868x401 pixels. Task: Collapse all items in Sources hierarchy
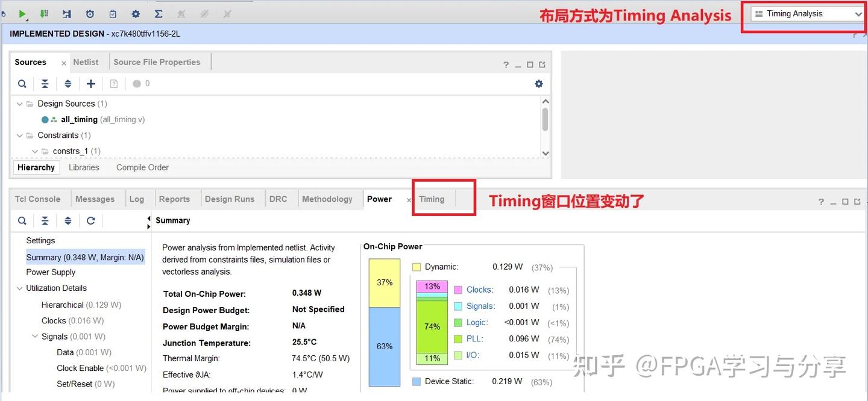[45, 83]
